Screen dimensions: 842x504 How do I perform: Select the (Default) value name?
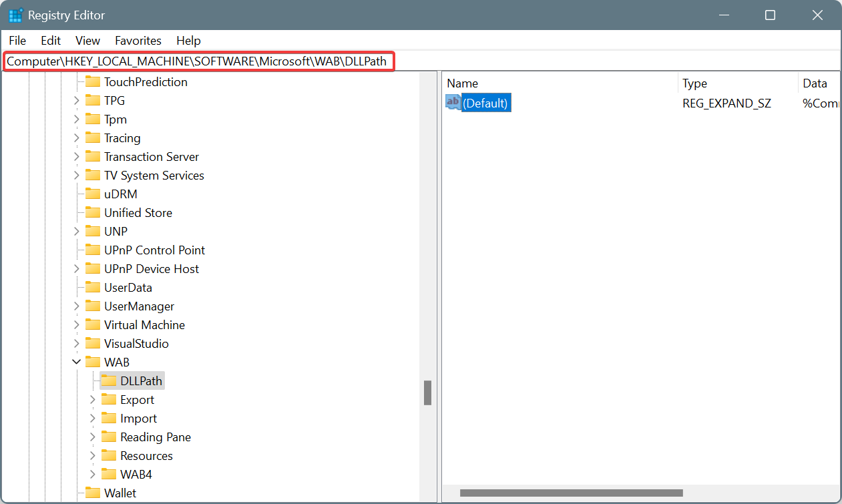(x=485, y=103)
